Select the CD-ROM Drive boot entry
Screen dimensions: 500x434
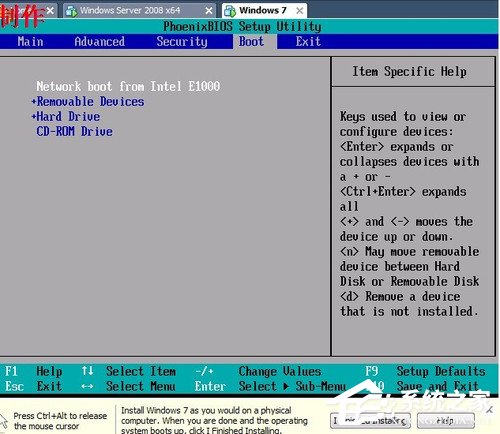pos(74,132)
